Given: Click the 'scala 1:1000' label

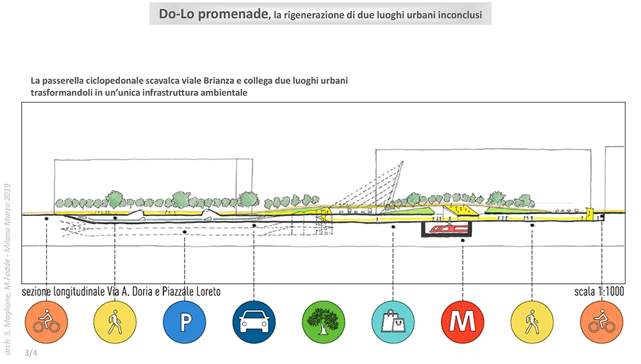Looking at the screenshot, I should click(599, 292).
